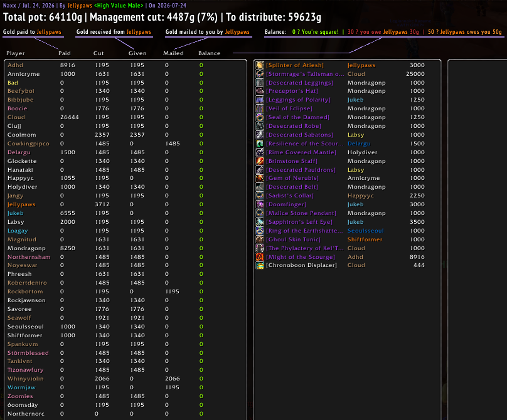Image resolution: width=507 pixels, height=420 pixels.
Task: Click the 25000 price for Stormrage's Talisman
Action: coord(415,74)
